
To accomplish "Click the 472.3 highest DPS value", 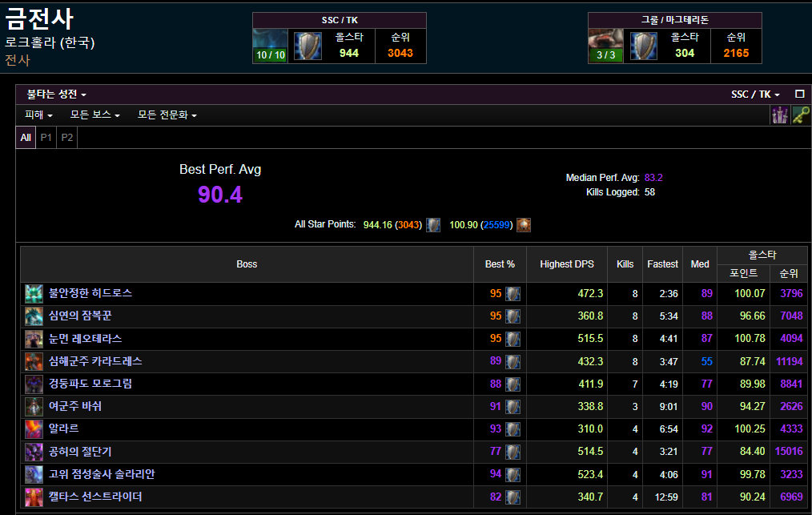I will click(x=590, y=294).
